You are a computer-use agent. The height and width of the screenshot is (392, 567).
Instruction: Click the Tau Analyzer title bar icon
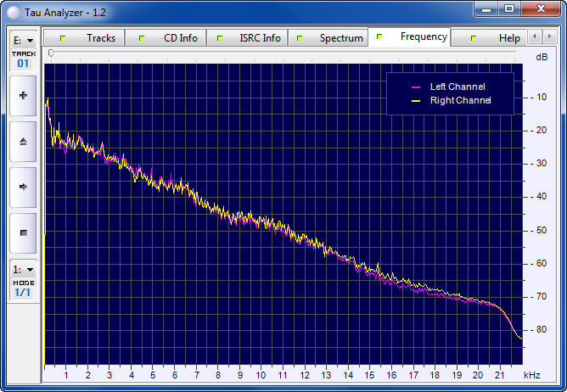[x=12, y=9]
